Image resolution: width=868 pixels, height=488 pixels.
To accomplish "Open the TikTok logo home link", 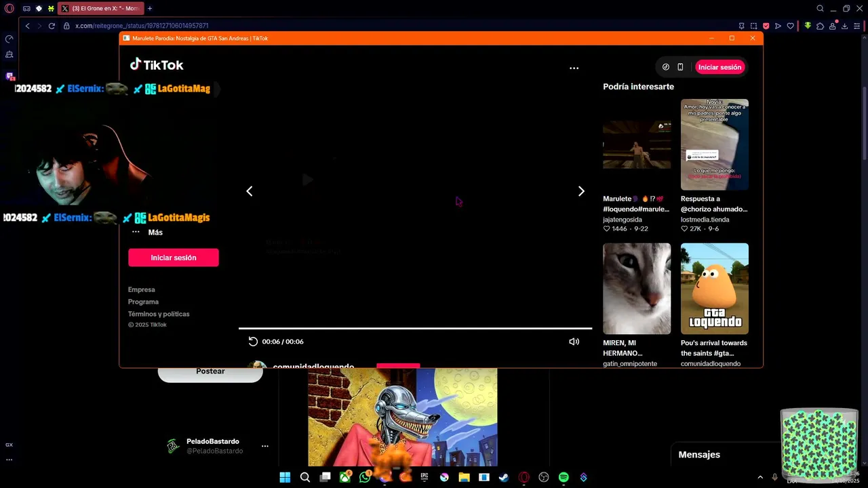I will pos(157,65).
